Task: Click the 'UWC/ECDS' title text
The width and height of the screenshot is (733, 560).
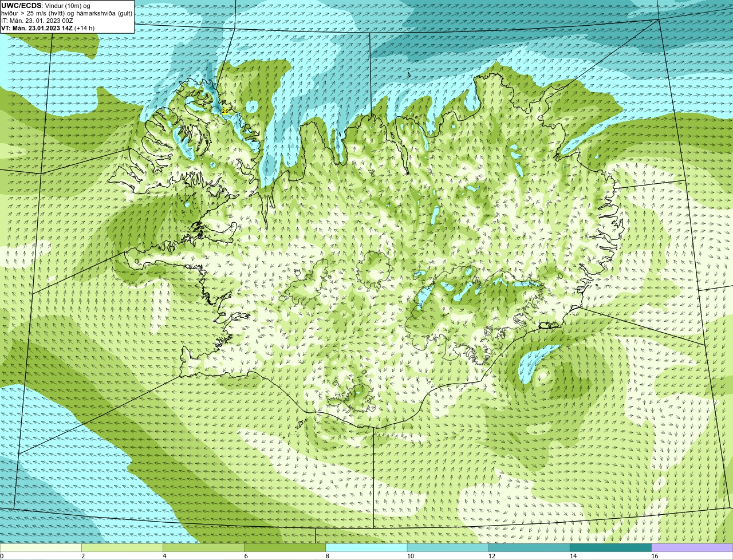Action: (x=21, y=6)
